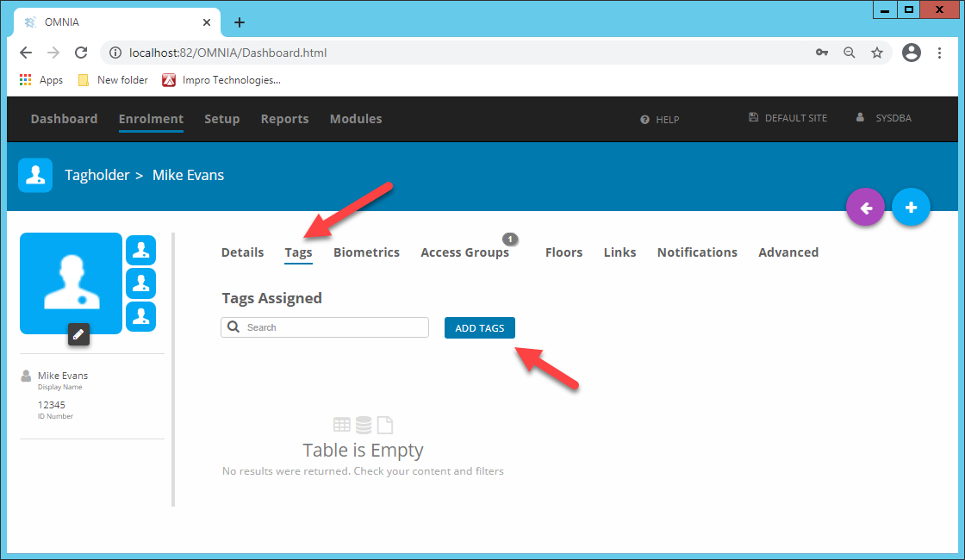Close the OMNIA browser tab
965x560 pixels.
(x=207, y=22)
